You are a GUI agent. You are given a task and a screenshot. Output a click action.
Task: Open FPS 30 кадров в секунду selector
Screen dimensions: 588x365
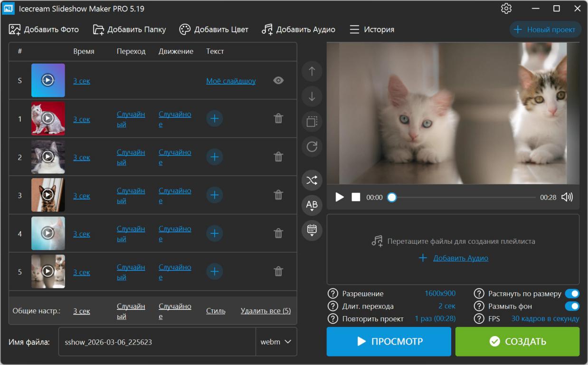tap(545, 319)
